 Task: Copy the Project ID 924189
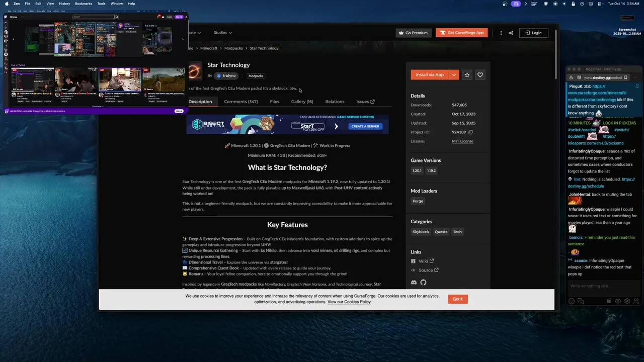click(470, 132)
